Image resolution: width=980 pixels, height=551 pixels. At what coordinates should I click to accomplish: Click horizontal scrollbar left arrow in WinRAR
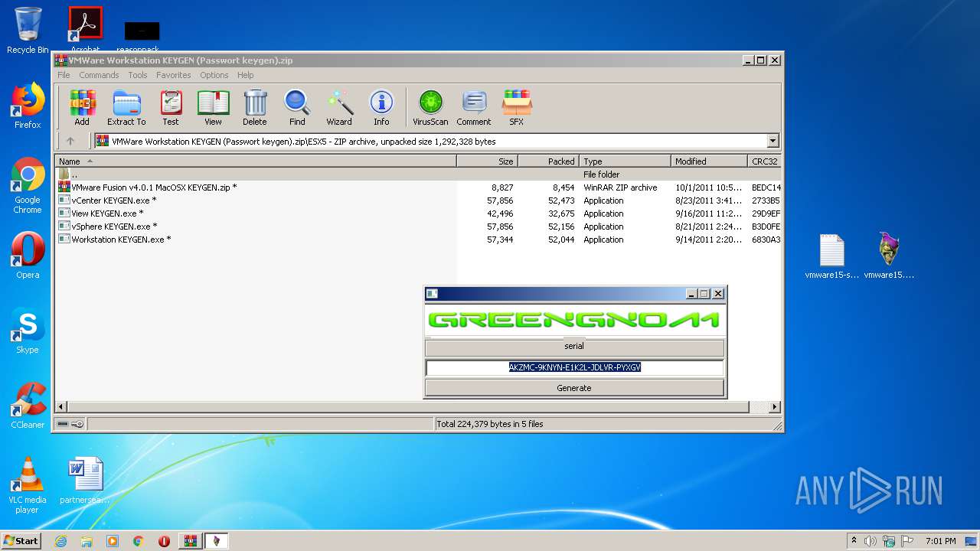pos(62,407)
